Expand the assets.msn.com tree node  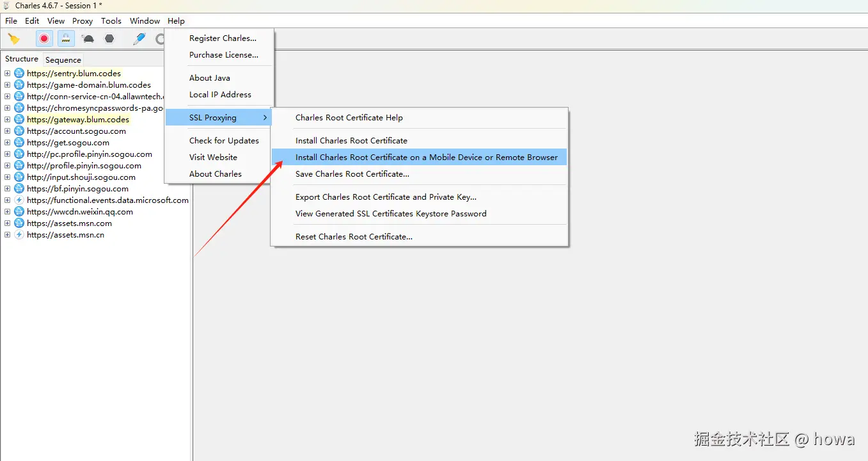pos(7,223)
